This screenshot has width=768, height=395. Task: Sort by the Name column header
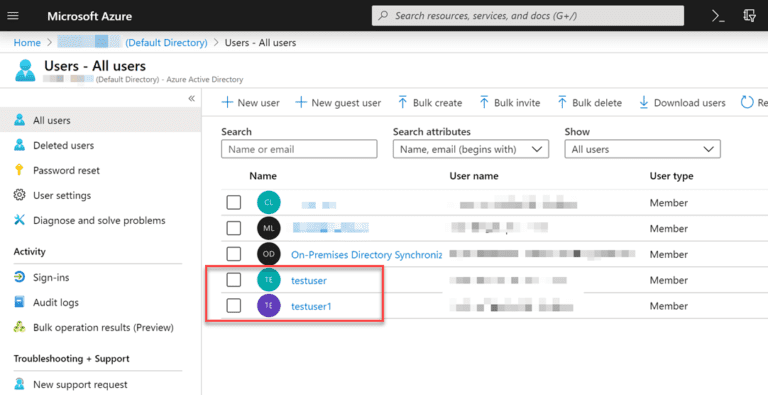tap(263, 175)
